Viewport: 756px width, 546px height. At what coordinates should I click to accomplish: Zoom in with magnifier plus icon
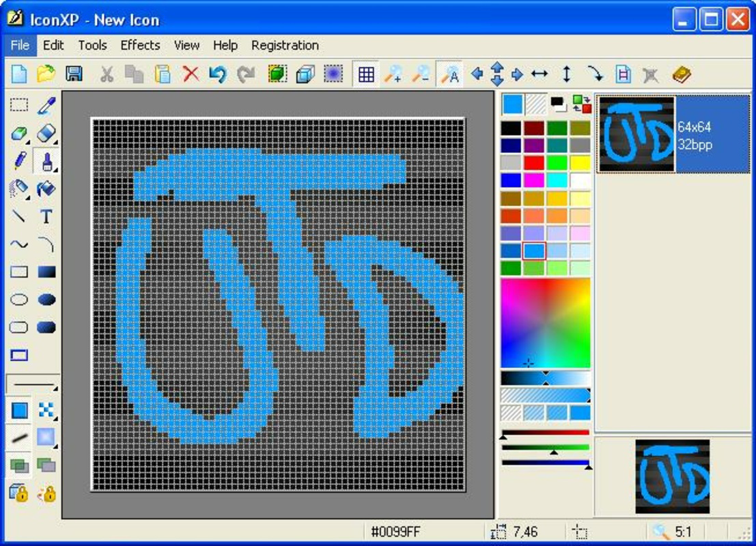(x=393, y=74)
